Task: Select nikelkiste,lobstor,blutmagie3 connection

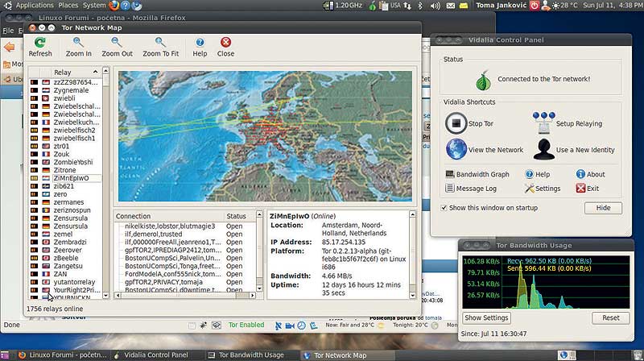Action: tap(170, 226)
